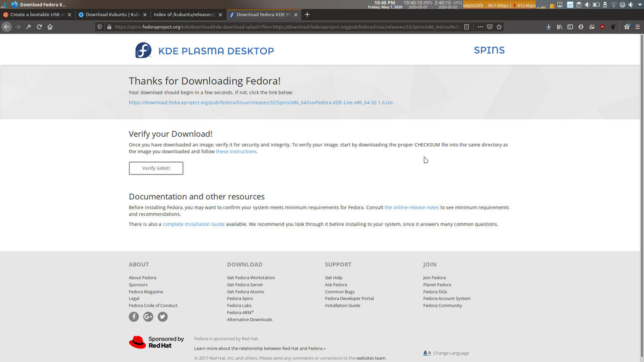Go back to the previous page
644x362 pixels.
(x=6, y=27)
